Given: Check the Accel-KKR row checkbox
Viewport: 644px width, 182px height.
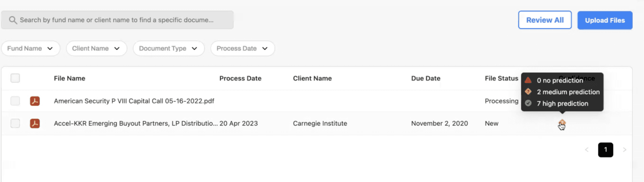Looking at the screenshot, I should (x=15, y=123).
